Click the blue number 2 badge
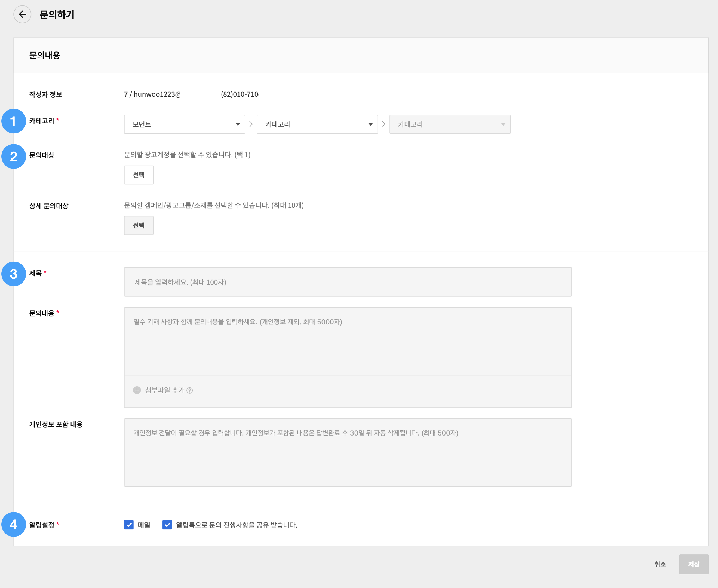The width and height of the screenshot is (718, 588). tap(14, 157)
